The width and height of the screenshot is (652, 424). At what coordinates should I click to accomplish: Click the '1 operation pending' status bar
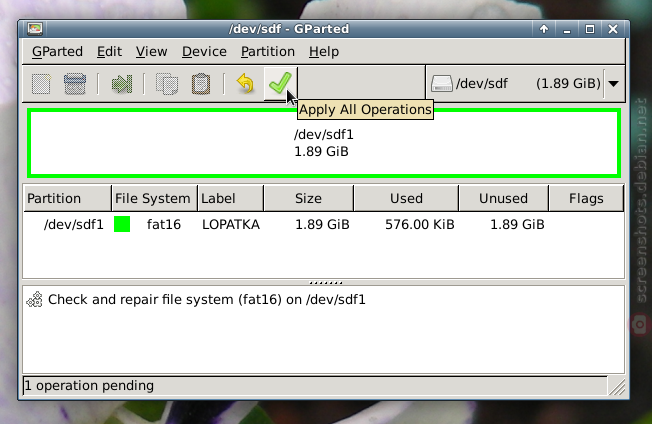coord(315,386)
